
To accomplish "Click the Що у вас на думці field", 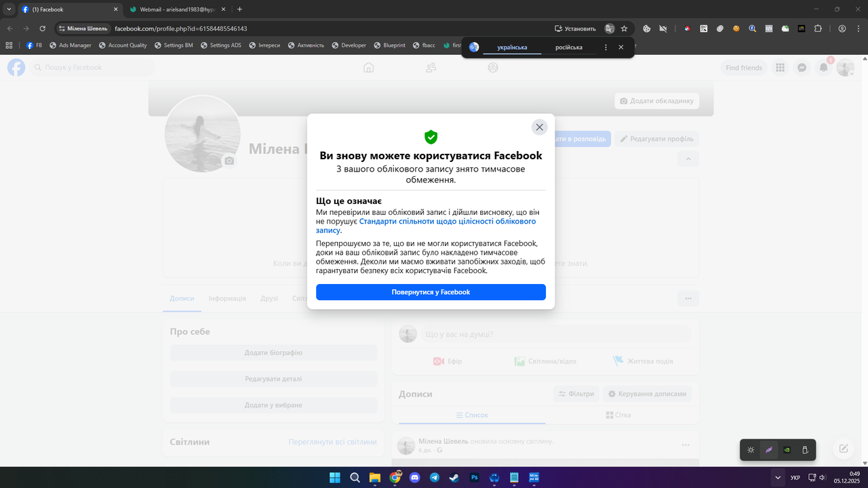I will pos(556,334).
